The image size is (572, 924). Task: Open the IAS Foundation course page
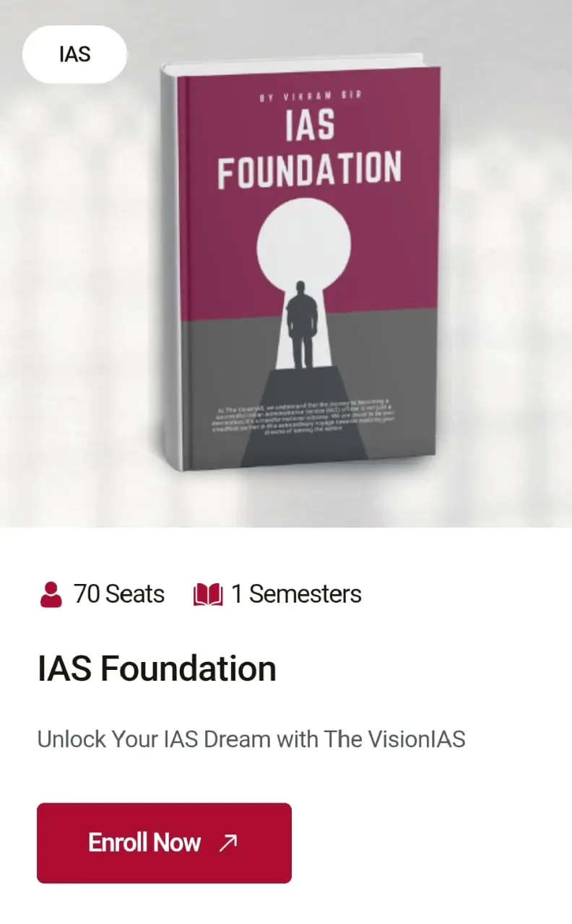[x=163, y=842]
